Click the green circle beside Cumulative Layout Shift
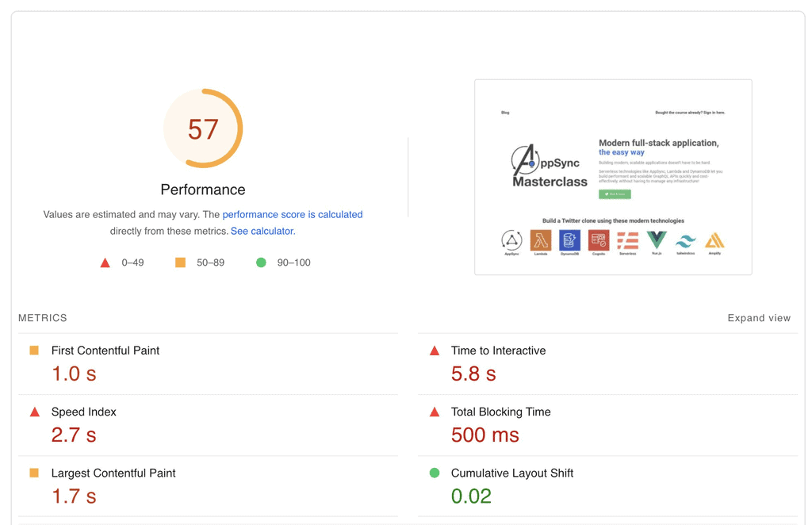 pos(435,473)
